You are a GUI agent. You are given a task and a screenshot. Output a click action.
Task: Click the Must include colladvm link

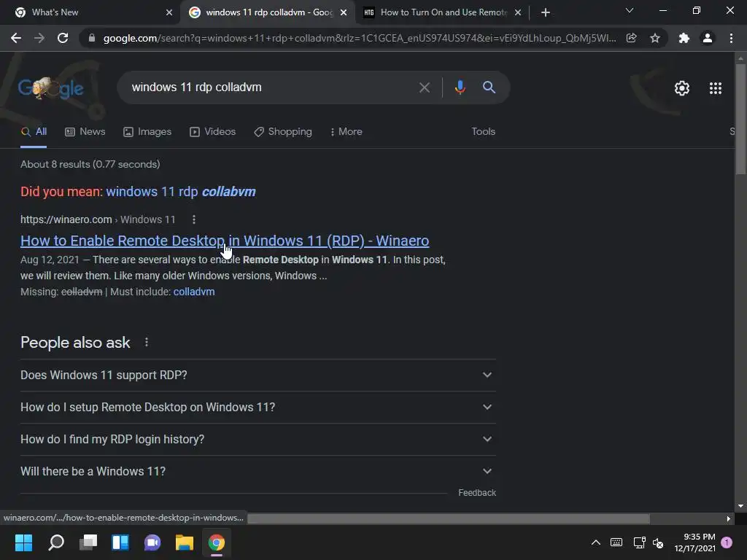[x=194, y=292]
